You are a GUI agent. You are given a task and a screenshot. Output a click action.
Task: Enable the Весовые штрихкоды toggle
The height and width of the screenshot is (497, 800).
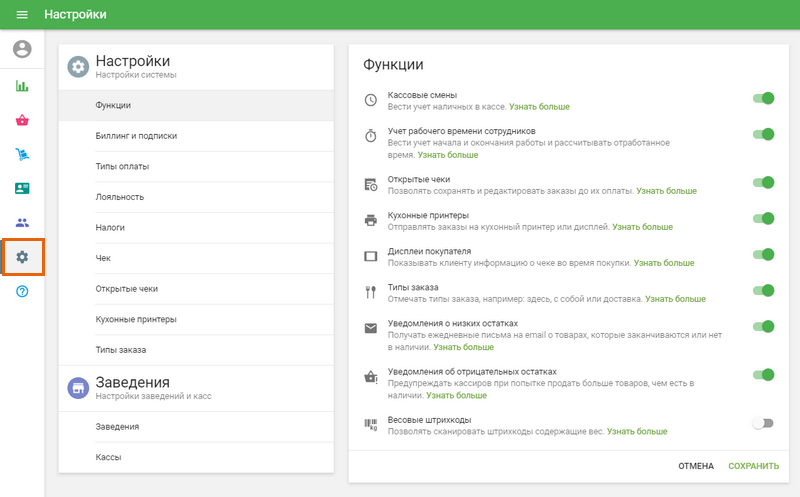(763, 423)
